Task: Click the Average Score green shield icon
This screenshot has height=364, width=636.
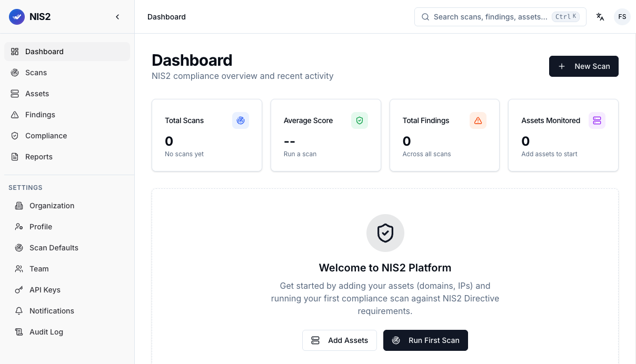Action: pyautogui.click(x=360, y=120)
